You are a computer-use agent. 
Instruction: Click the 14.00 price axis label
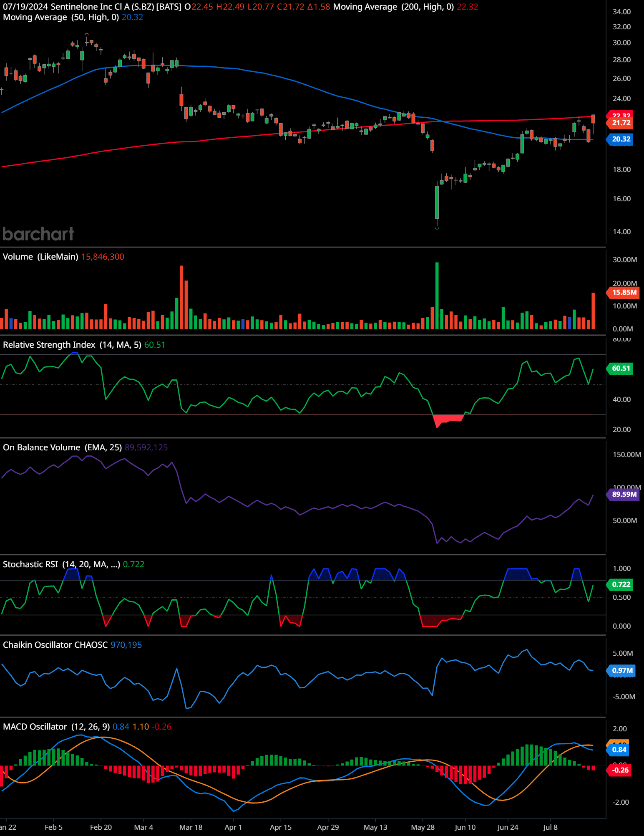pos(621,232)
